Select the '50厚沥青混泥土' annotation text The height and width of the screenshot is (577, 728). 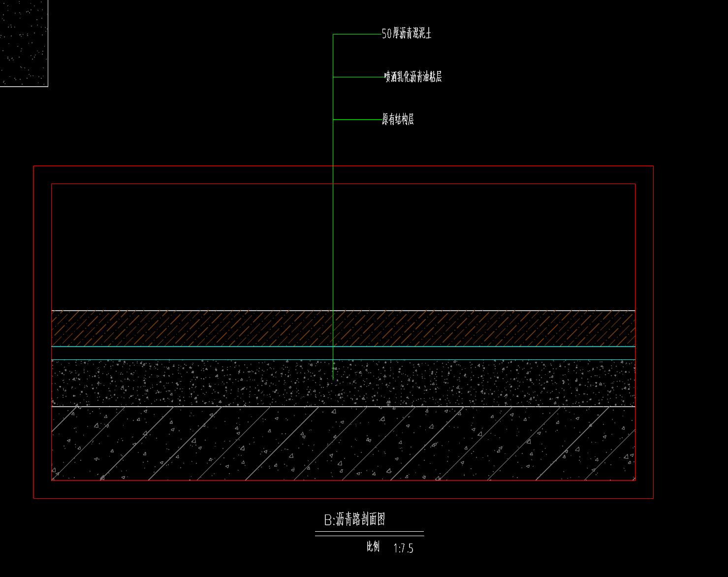click(407, 33)
